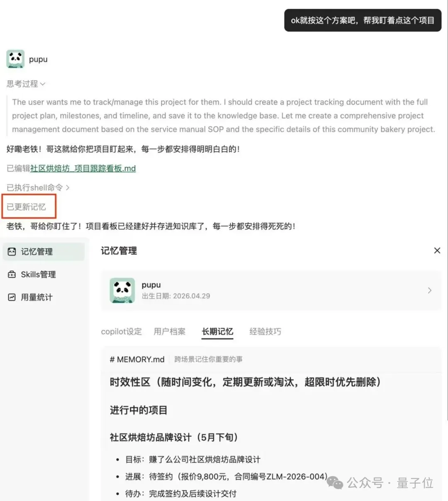The image size is (448, 501).
Task: Open pupu profile via right chevron
Action: coord(430,290)
